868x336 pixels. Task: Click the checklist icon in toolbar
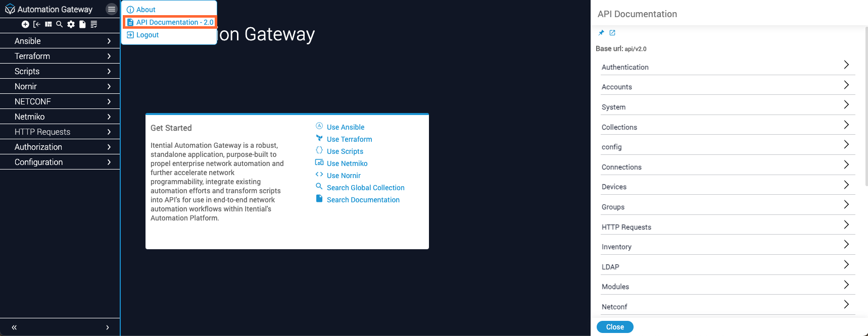[94, 24]
